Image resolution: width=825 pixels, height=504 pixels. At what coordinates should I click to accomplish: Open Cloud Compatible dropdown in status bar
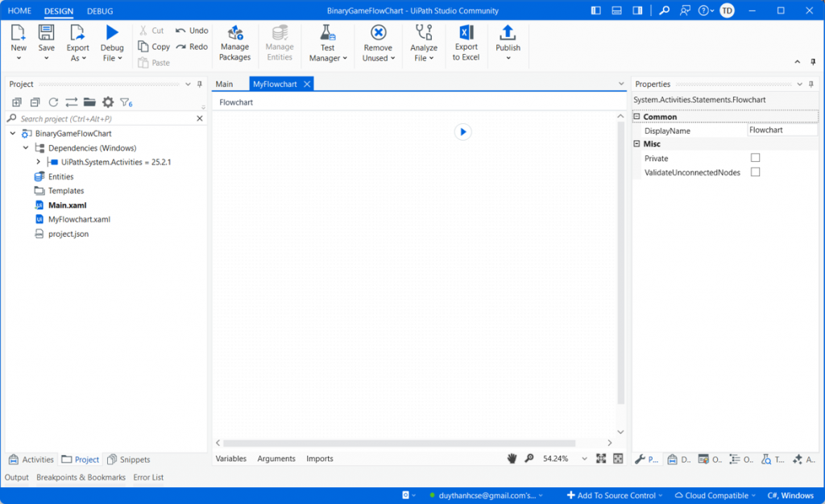pyautogui.click(x=715, y=495)
